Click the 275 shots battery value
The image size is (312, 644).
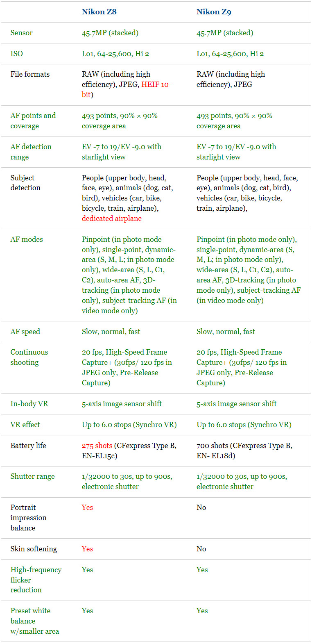tap(97, 446)
